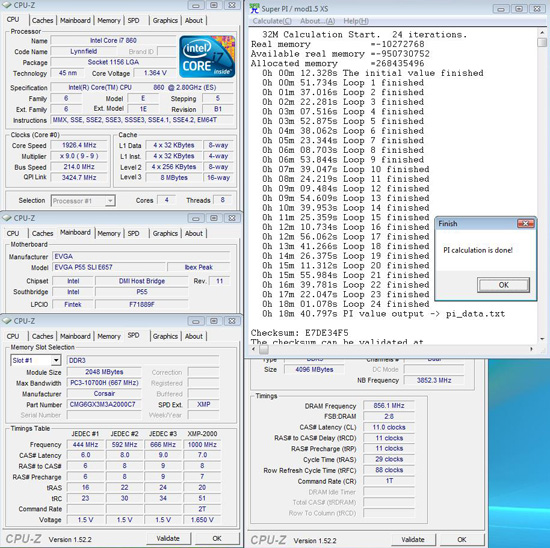Click the NB Frequency value 3852.3 MHz
Image resolution: width=550 pixels, height=548 pixels.
(434, 380)
